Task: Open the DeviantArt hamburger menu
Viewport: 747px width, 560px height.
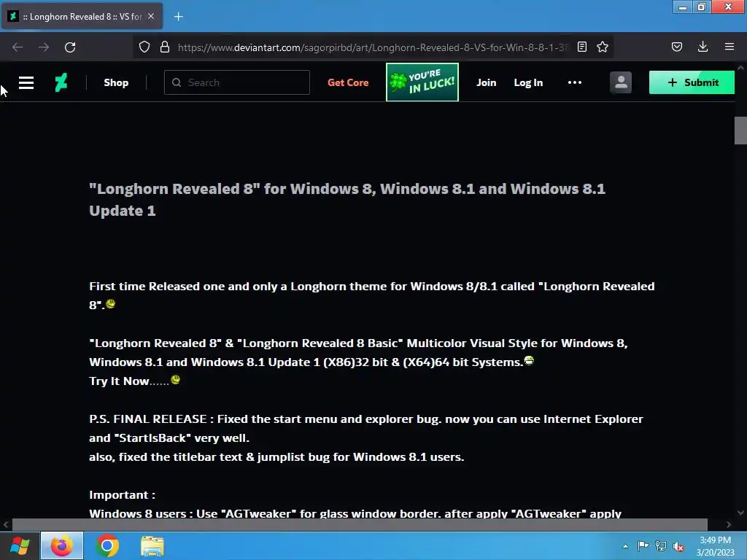Action: 26,82
